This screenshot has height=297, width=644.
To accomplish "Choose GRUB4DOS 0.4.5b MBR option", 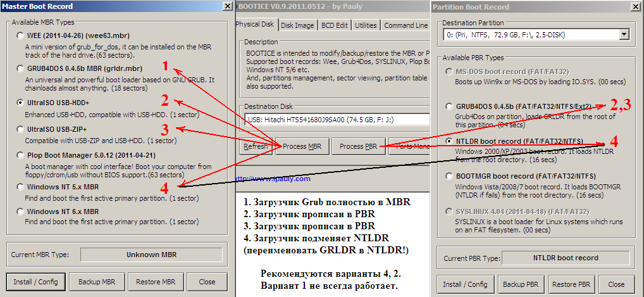I will (x=22, y=68).
